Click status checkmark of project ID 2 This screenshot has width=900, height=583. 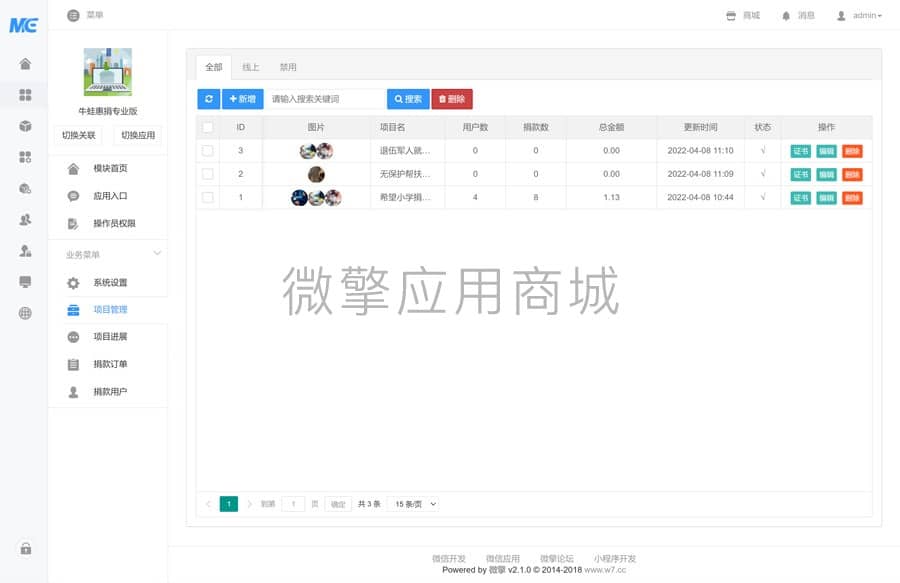(763, 174)
